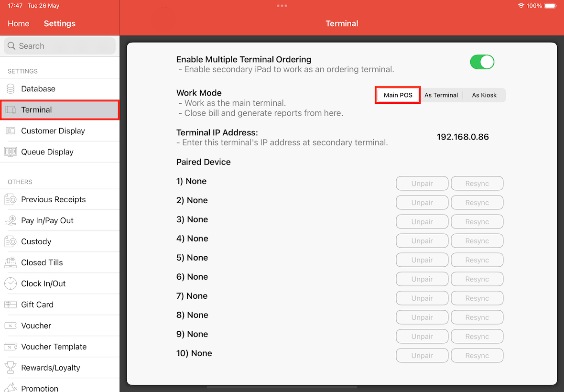This screenshot has height=392, width=564.
Task: Resync paired device 5
Action: coord(477,260)
